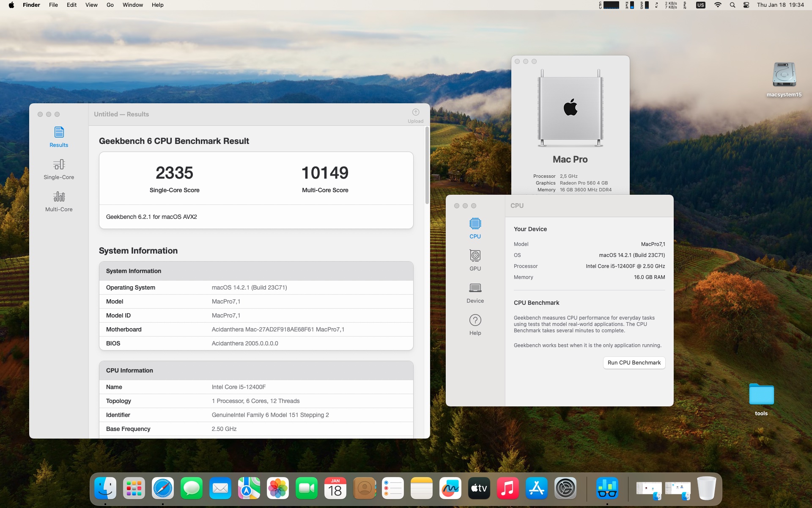
Task: Select the CPU pane icon
Action: coord(475,228)
